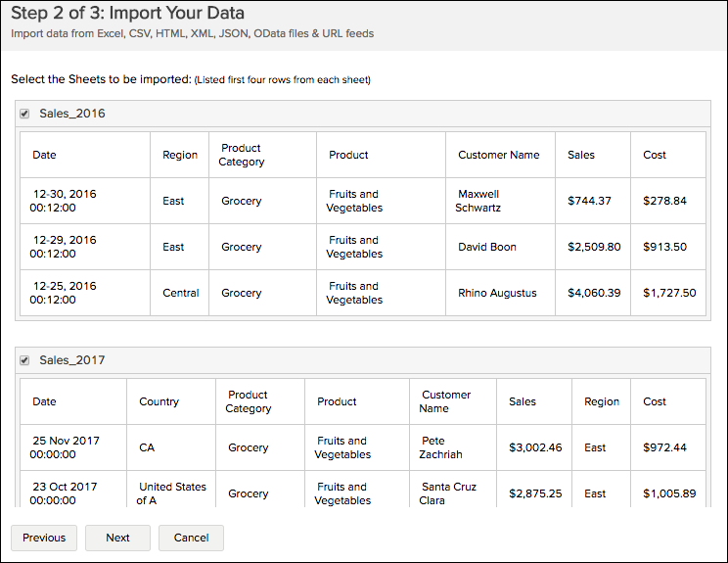The height and width of the screenshot is (563, 728).
Task: Uncheck the Sales_2017 sheet checkbox
Action: [x=24, y=360]
